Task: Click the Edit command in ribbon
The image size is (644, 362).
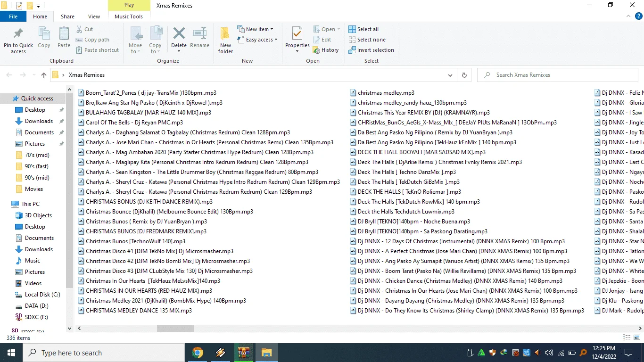Action: pos(322,40)
